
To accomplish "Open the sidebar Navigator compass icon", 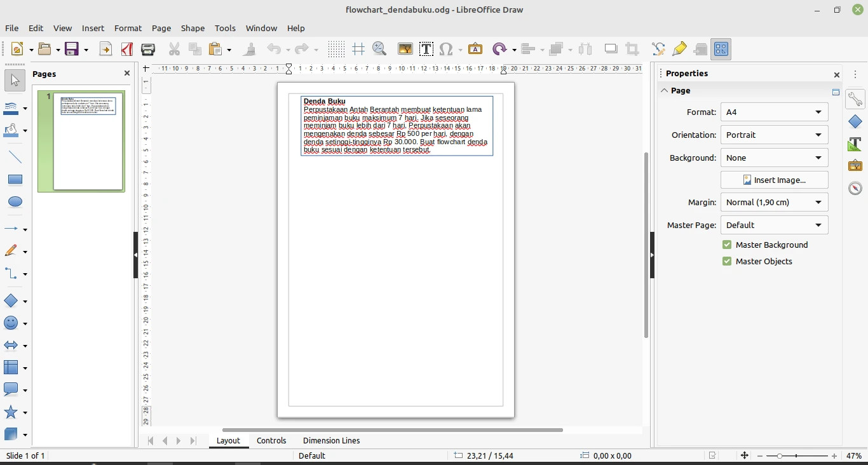I will pos(855,189).
